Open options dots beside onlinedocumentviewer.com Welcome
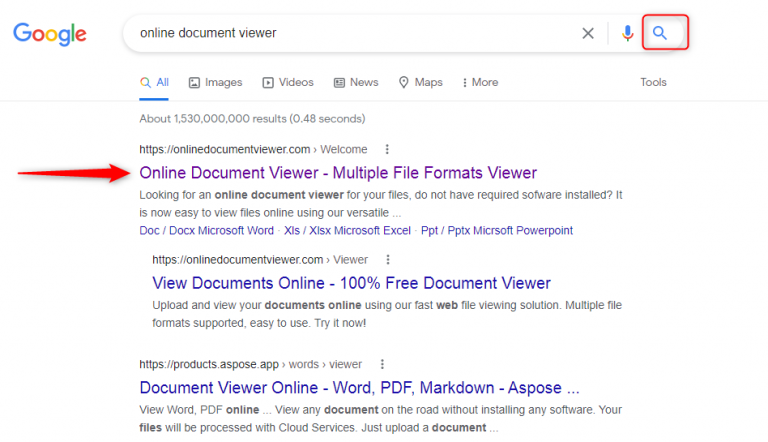Screen dimensions: 768x442 [x=387, y=149]
